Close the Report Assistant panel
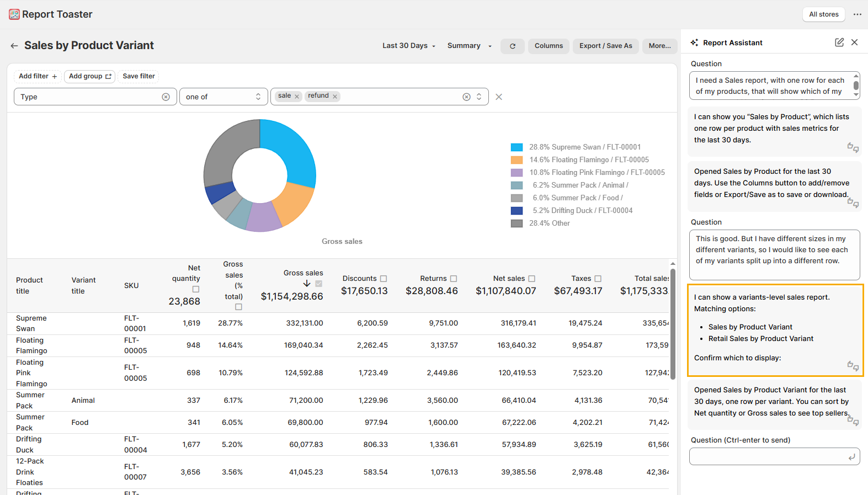Viewport: 868px width, 495px height. coord(854,42)
